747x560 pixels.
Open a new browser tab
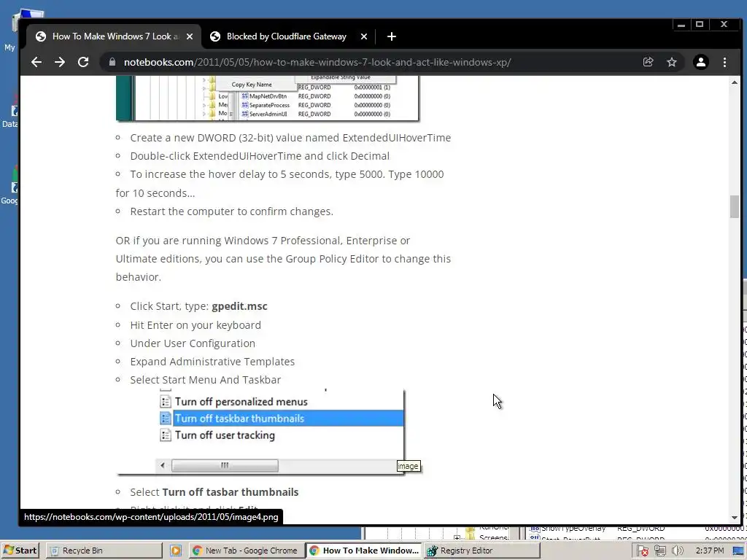tap(392, 36)
